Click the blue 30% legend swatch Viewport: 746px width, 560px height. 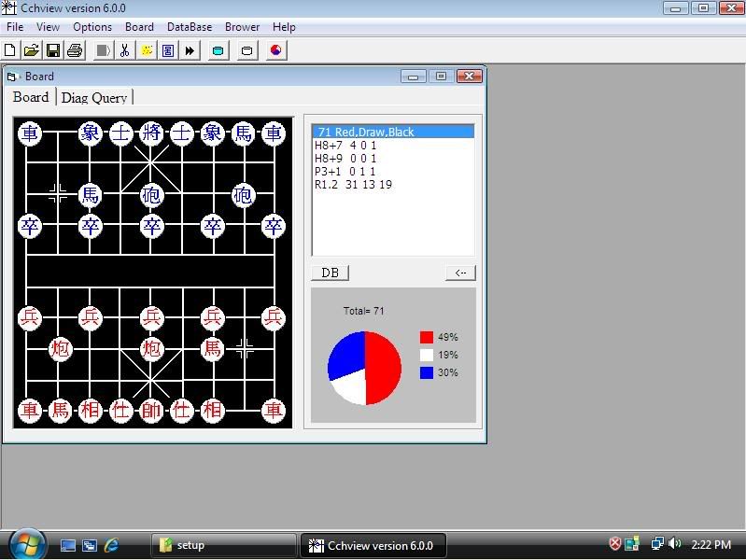[x=427, y=372]
